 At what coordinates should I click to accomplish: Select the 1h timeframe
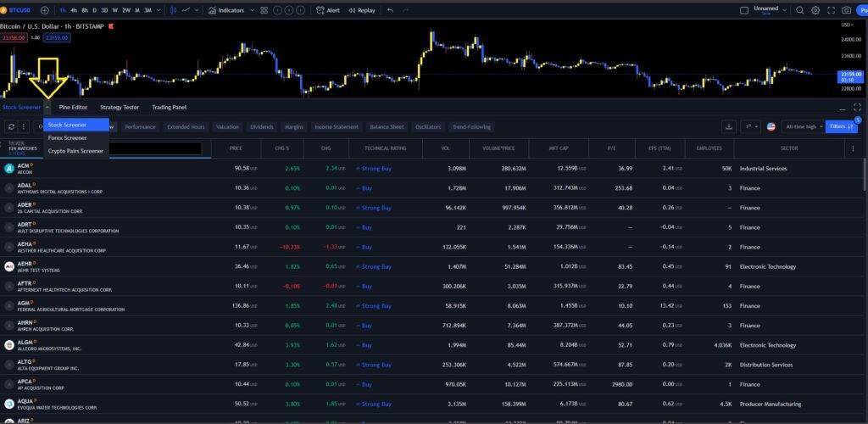pyautogui.click(x=63, y=10)
